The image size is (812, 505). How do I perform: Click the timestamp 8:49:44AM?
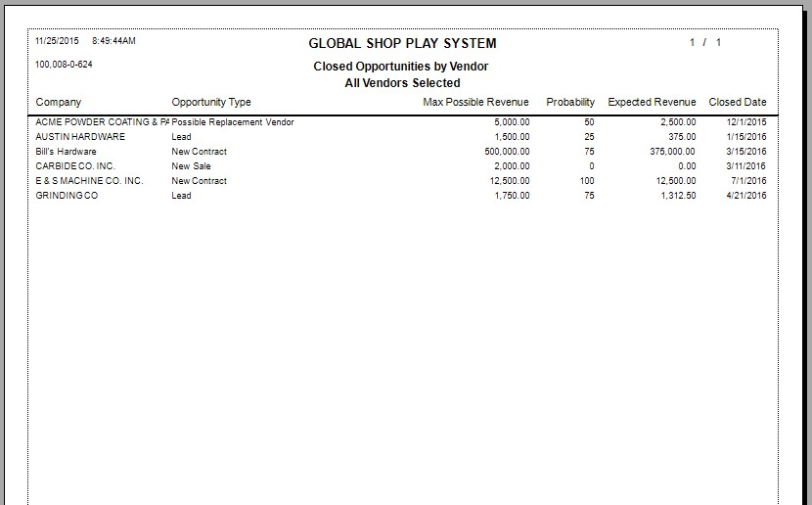pos(113,41)
